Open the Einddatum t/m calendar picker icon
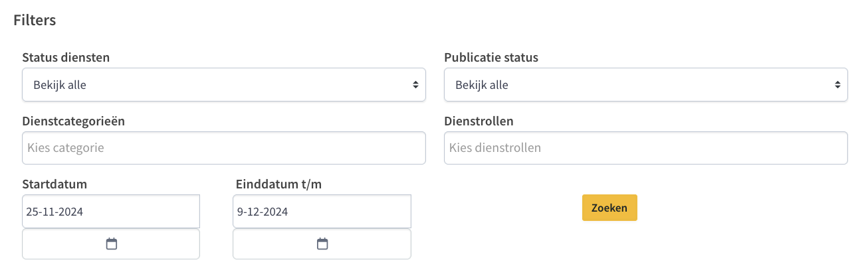 click(322, 244)
